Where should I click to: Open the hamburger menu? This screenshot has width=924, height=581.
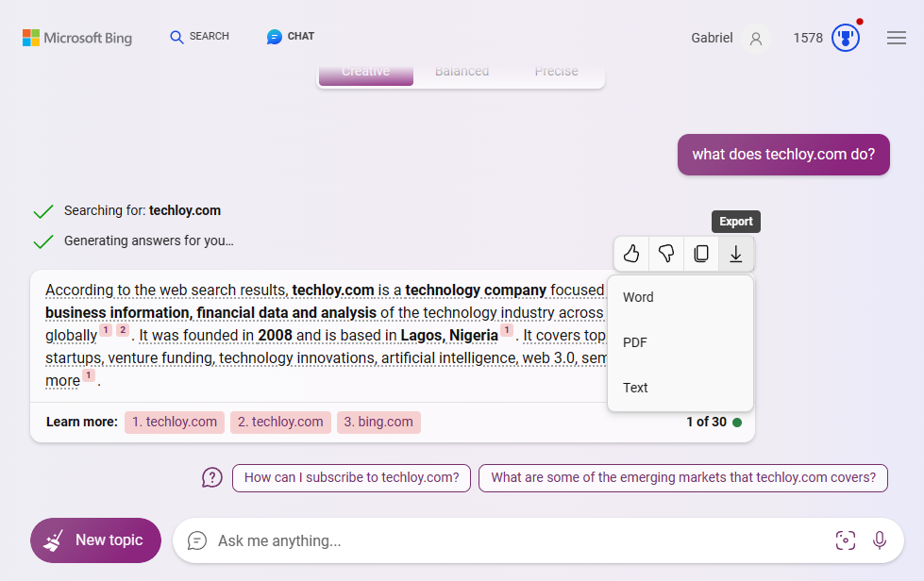point(897,39)
